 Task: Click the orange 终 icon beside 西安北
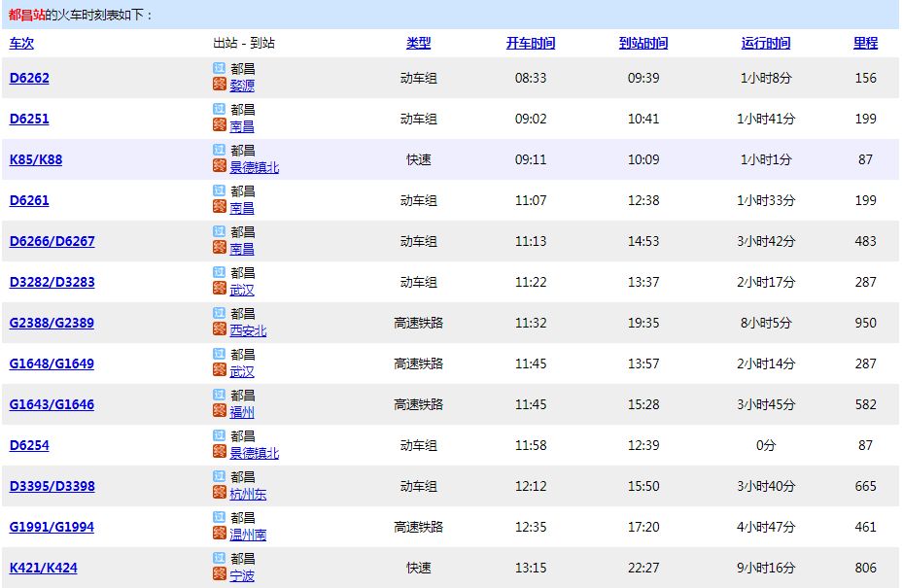pos(219,329)
